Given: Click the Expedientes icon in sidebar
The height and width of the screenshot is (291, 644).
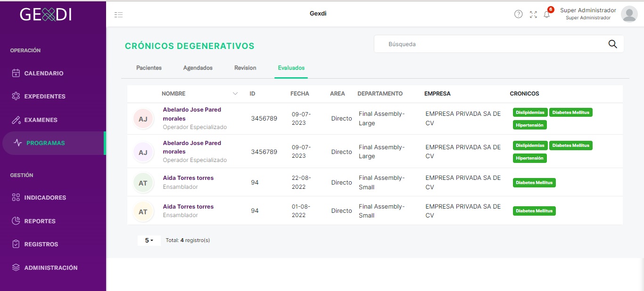Looking at the screenshot, I should point(16,96).
